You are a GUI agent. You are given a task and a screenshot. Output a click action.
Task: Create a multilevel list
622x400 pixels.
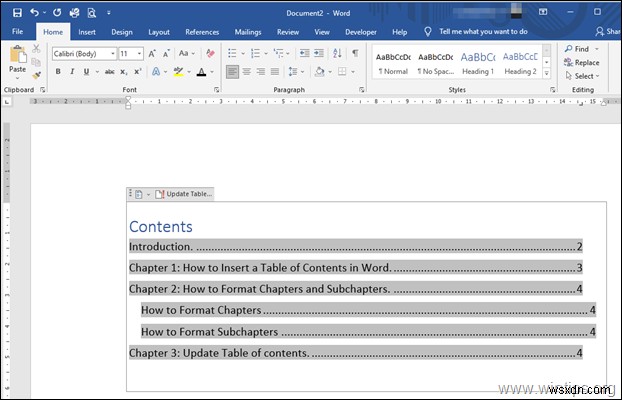(x=278, y=53)
